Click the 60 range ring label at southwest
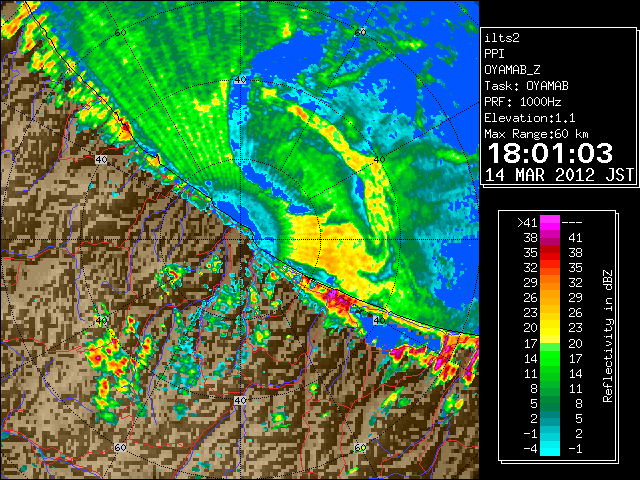640x480 pixels. tap(120, 448)
